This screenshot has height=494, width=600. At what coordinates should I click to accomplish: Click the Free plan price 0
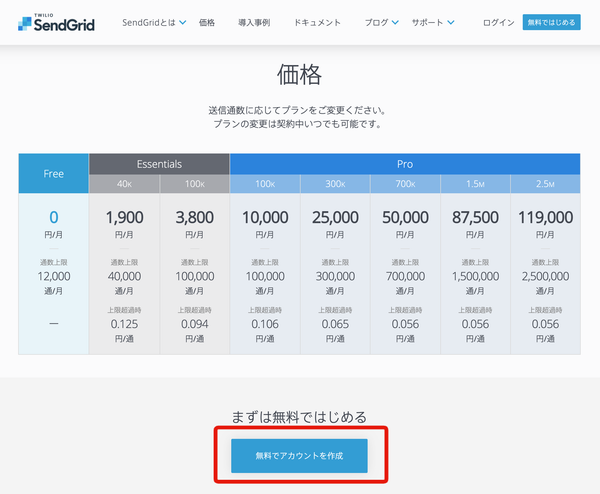(x=54, y=218)
